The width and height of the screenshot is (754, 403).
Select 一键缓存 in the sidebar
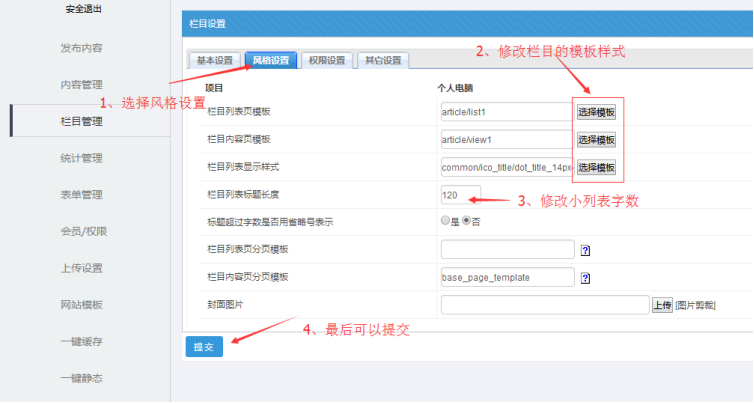click(x=81, y=341)
